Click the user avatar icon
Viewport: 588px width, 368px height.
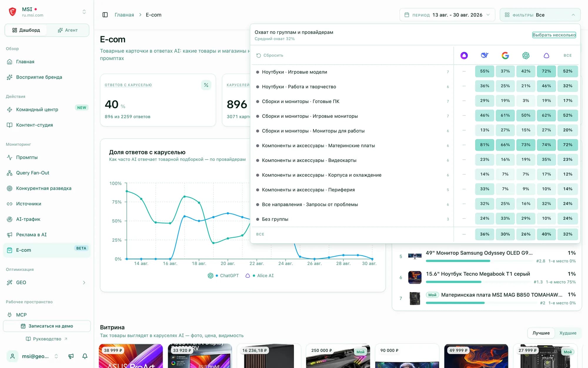(13, 356)
